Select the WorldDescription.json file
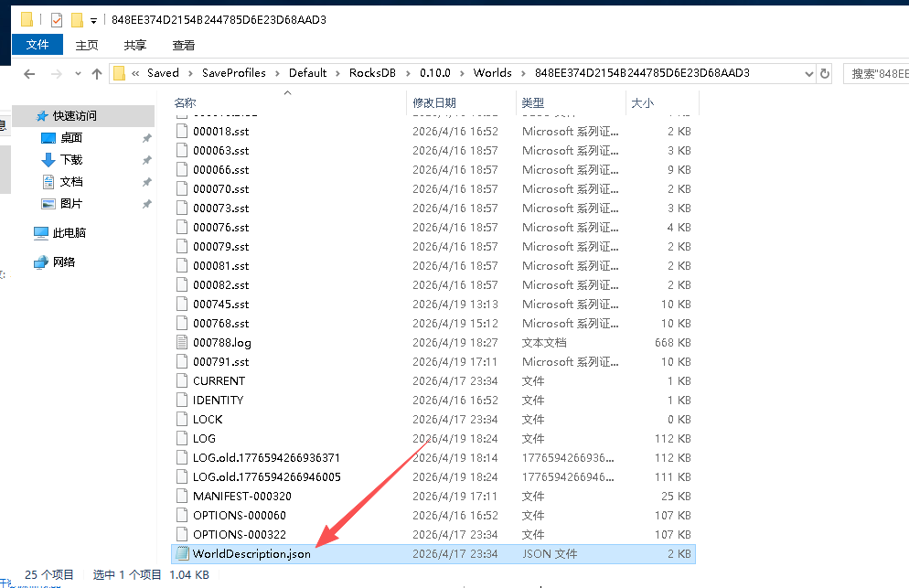The height and width of the screenshot is (588, 909). point(251,554)
